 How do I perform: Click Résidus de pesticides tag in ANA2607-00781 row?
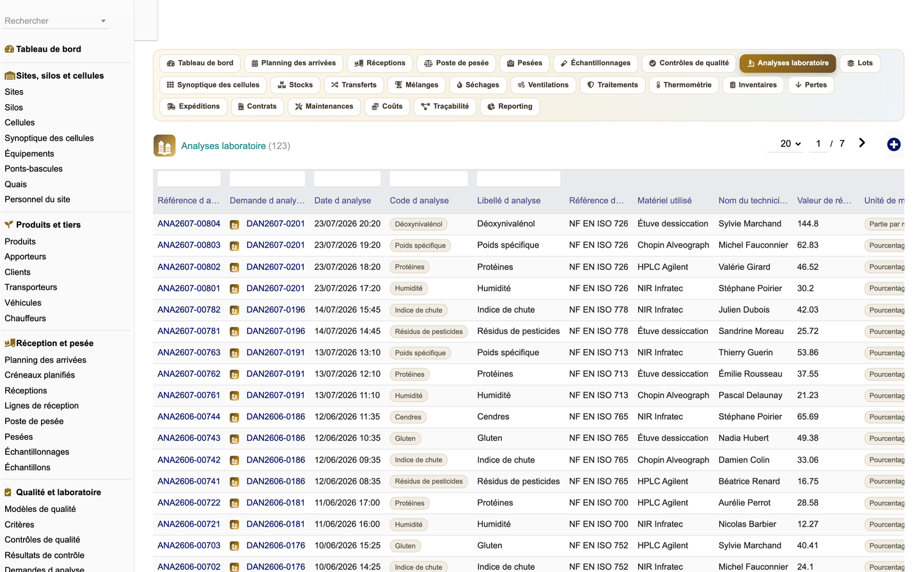428,331
